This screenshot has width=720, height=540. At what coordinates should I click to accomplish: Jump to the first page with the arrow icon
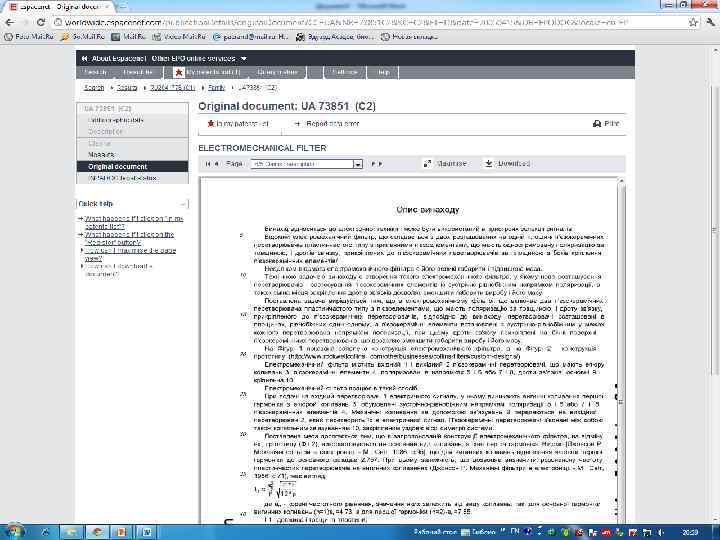[x=208, y=164]
